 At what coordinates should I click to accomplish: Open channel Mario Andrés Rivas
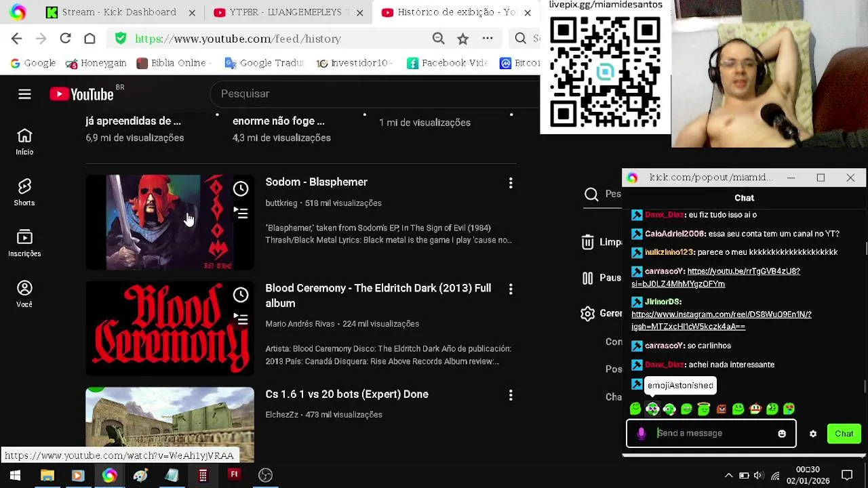[x=300, y=324]
